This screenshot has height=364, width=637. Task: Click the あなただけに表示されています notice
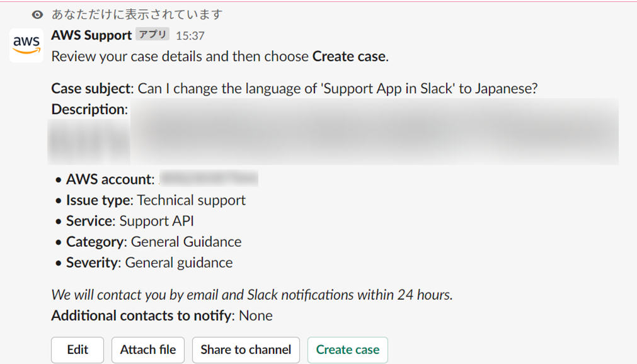[x=137, y=14]
